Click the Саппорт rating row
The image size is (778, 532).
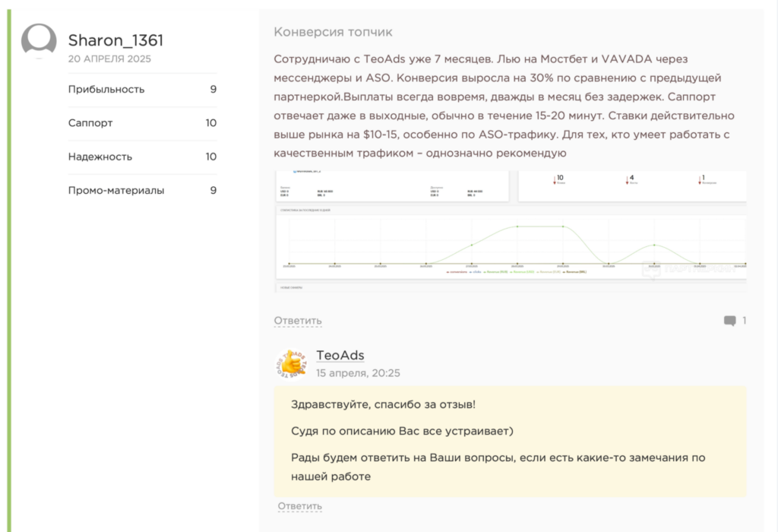click(x=142, y=123)
